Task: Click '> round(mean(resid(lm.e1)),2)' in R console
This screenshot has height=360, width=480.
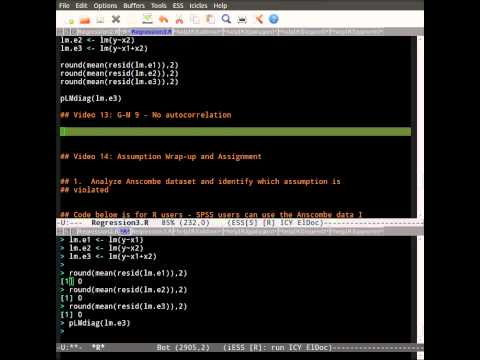Action: (124, 273)
